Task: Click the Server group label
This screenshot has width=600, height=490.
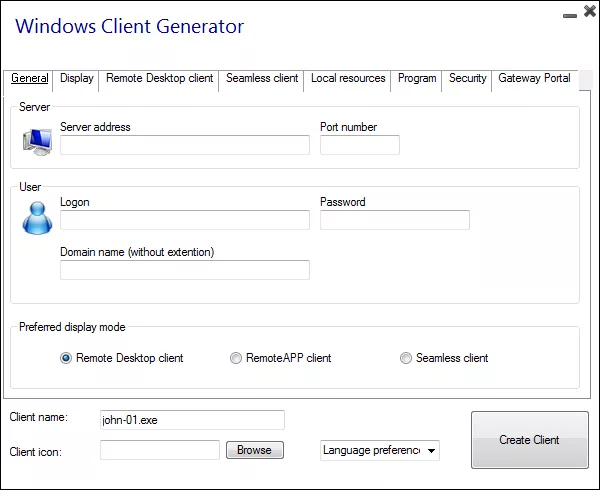Action: [34, 107]
